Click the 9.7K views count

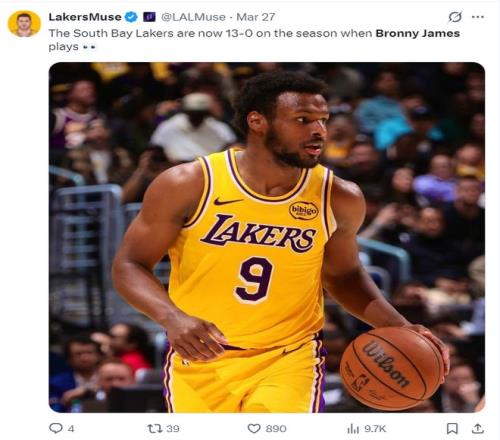point(375,428)
